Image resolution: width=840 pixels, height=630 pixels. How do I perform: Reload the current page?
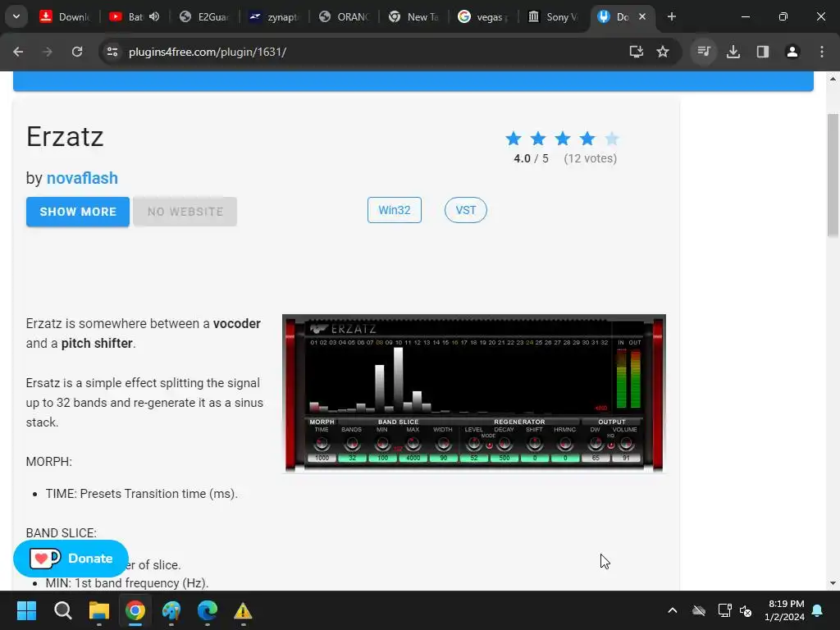click(x=77, y=52)
